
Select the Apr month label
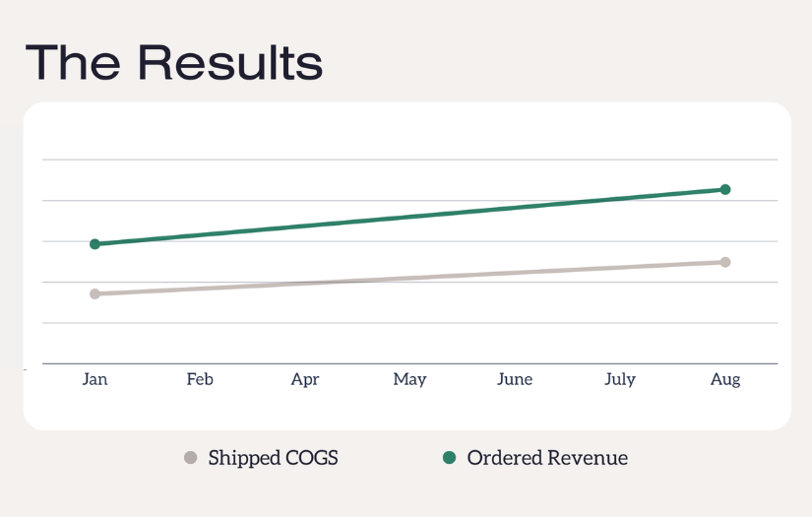(305, 379)
